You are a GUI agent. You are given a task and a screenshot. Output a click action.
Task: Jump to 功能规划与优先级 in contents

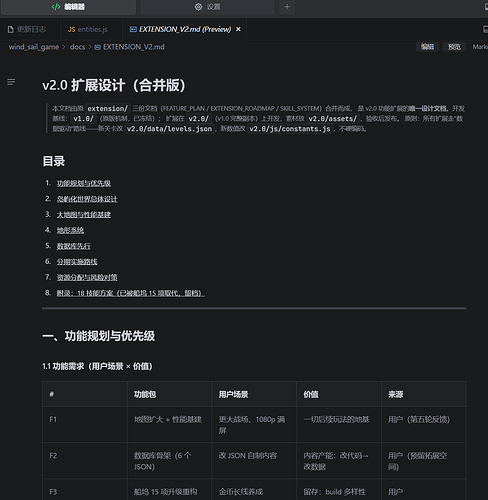point(84,183)
